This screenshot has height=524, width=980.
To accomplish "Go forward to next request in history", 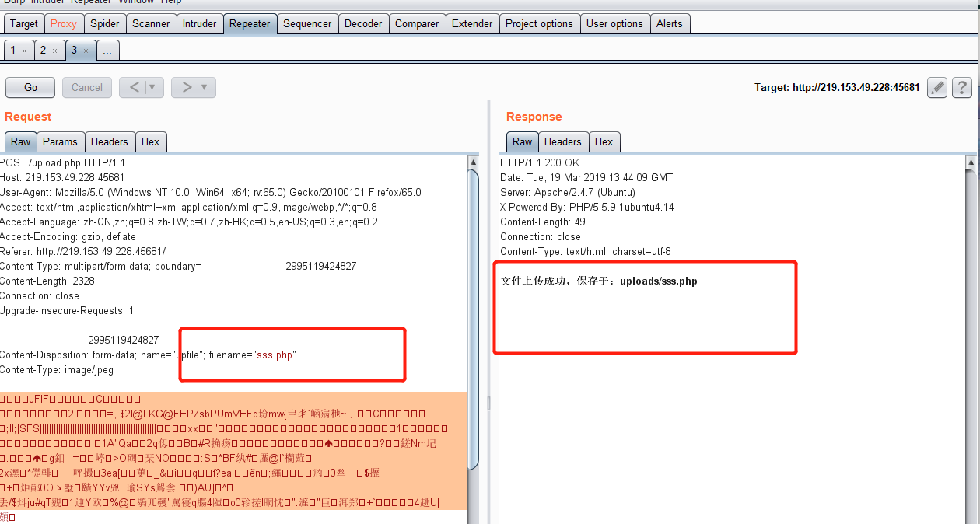I will tap(187, 87).
